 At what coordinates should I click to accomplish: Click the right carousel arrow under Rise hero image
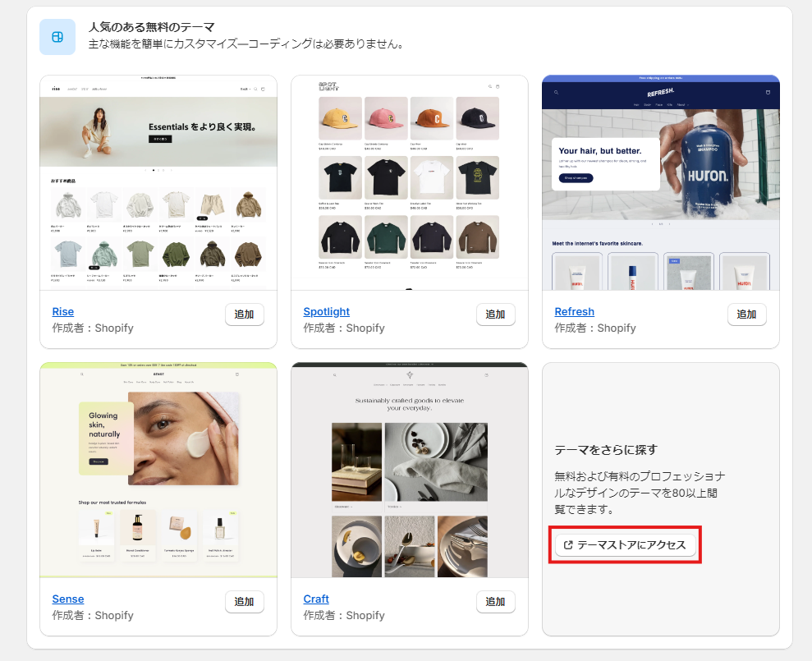(172, 169)
